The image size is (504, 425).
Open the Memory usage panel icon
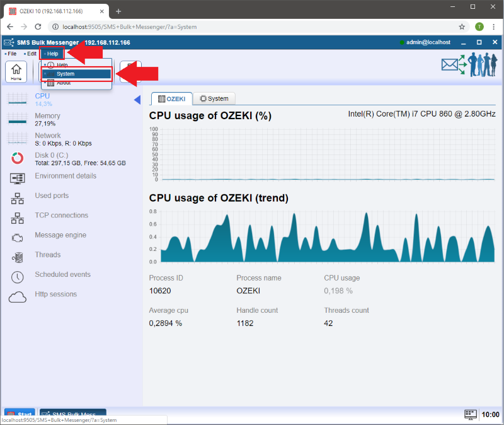pyautogui.click(x=17, y=119)
